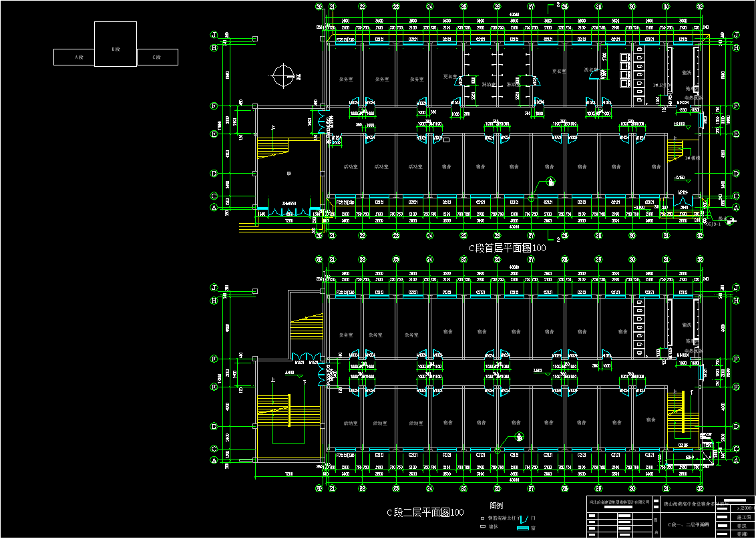Click the design company name in title block

[619, 501]
